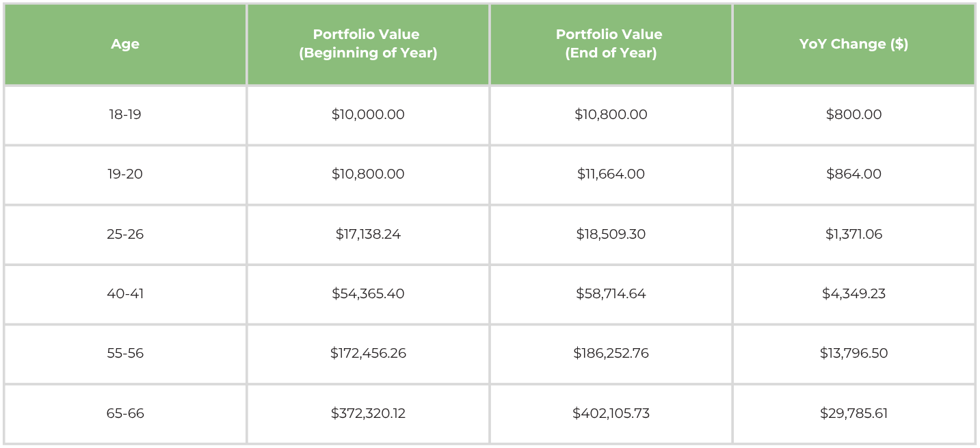The image size is (980, 448).
Task: Select the $800.00 YoY change cell
Action: [853, 115]
